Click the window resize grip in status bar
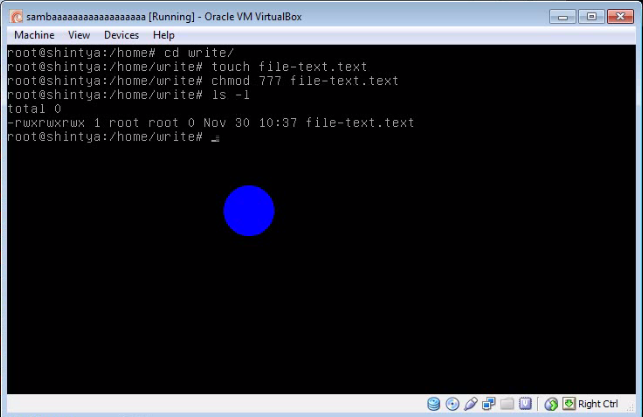This screenshot has height=417, width=643. click(x=631, y=406)
